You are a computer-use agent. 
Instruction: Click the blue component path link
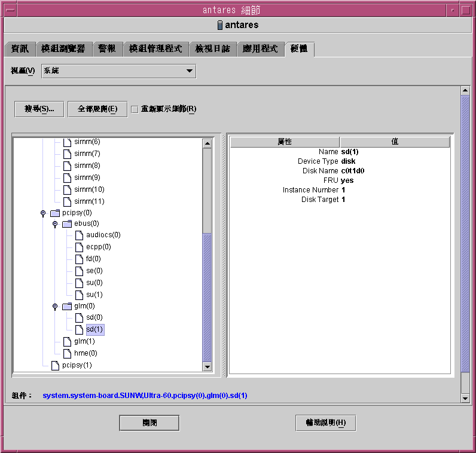point(145,396)
